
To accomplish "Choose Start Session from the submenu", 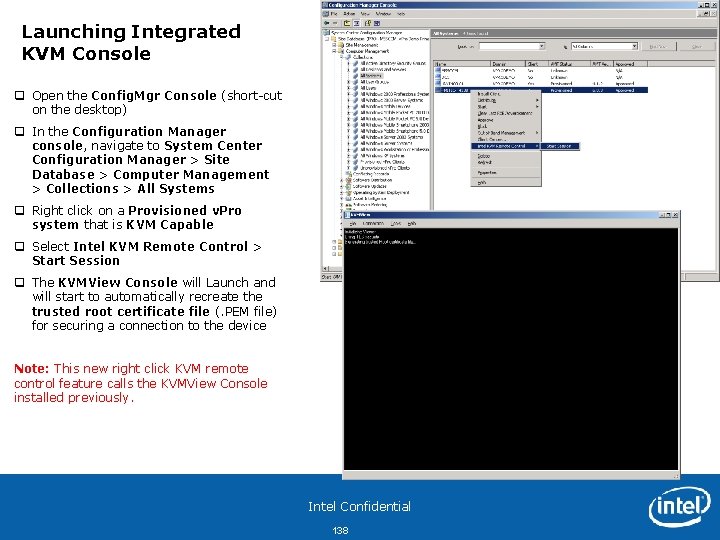I will click(x=559, y=146).
